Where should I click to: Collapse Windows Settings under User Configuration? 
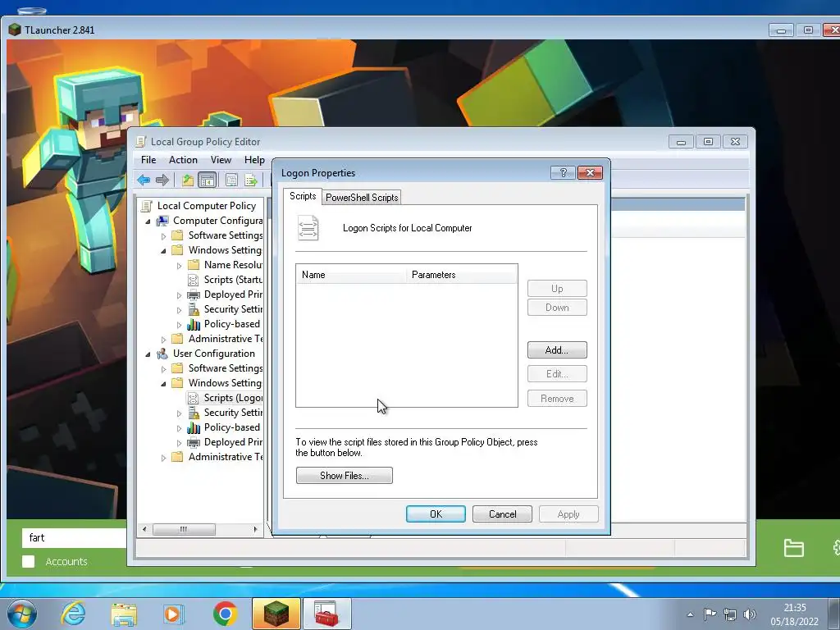point(163,384)
